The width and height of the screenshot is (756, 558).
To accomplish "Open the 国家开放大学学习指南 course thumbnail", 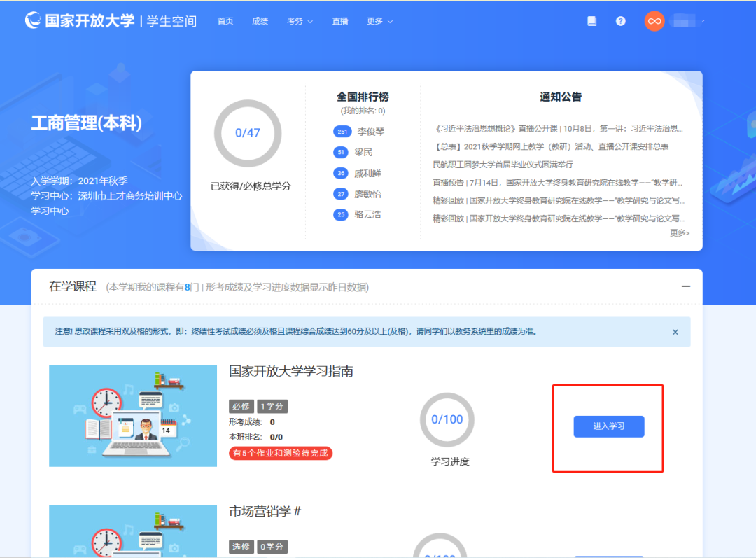I will [133, 416].
